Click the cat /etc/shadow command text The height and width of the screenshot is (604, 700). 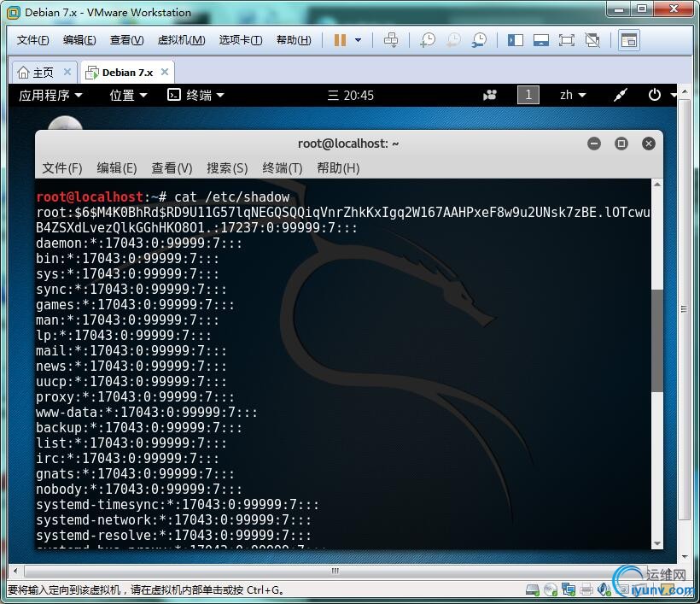pos(231,197)
